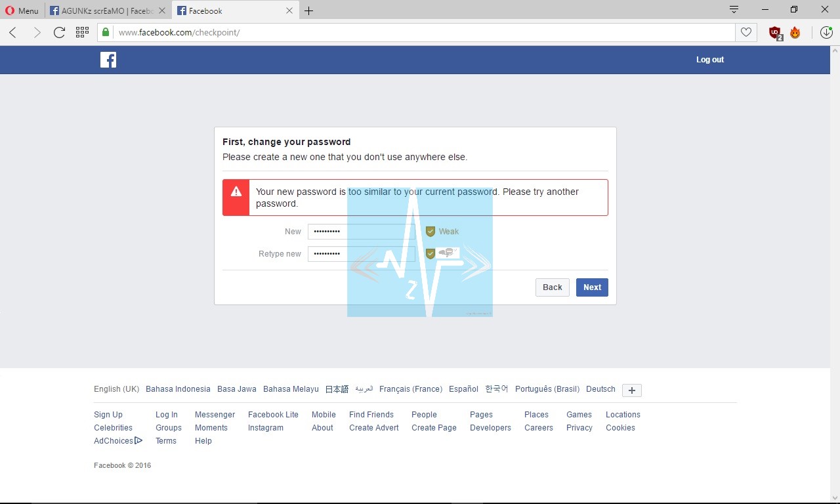840x504 pixels.
Task: Close the active Facebook tab
Action: [289, 10]
